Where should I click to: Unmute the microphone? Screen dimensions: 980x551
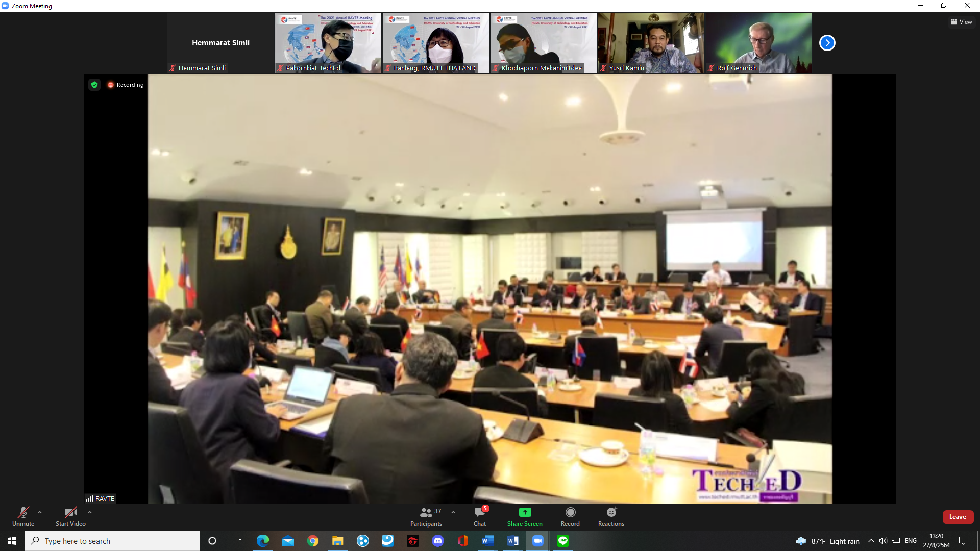pyautogui.click(x=23, y=516)
